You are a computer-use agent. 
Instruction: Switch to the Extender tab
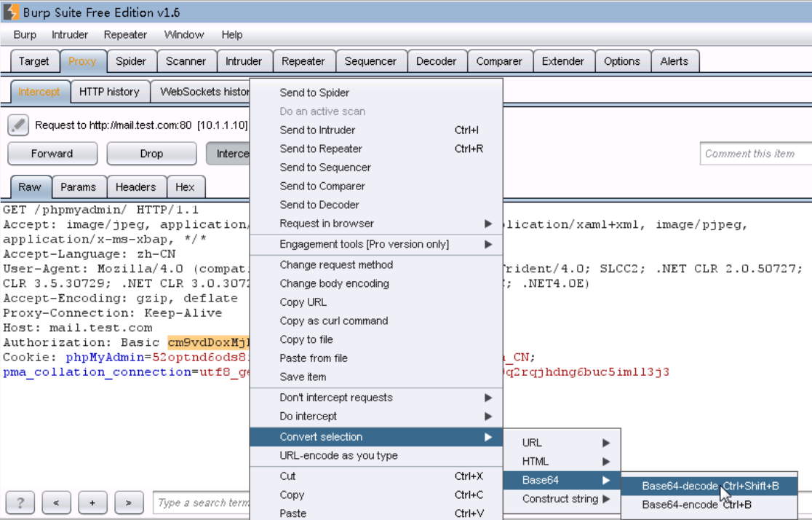pyautogui.click(x=563, y=61)
